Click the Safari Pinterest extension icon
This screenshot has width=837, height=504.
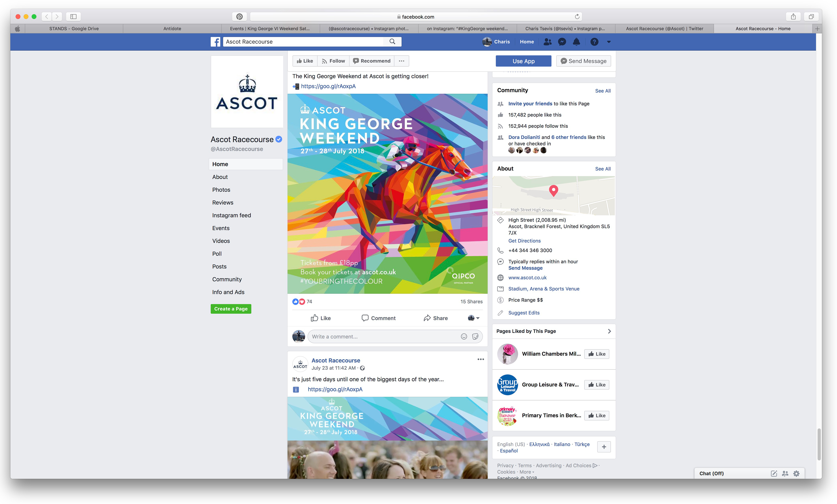click(x=240, y=17)
